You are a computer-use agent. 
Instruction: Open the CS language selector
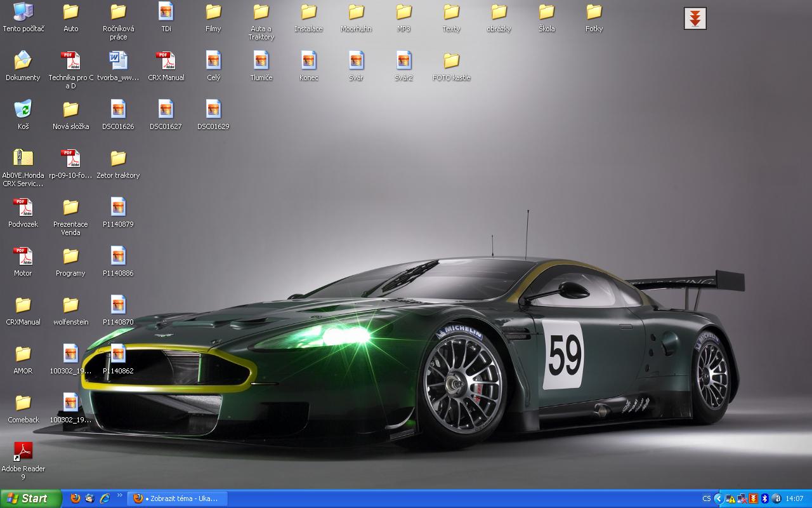tap(706, 498)
